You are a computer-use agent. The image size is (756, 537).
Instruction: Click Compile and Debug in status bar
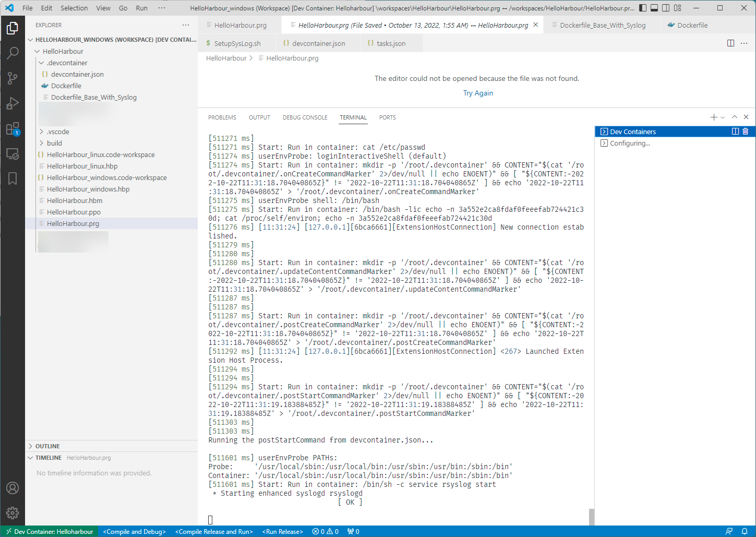[x=134, y=531]
